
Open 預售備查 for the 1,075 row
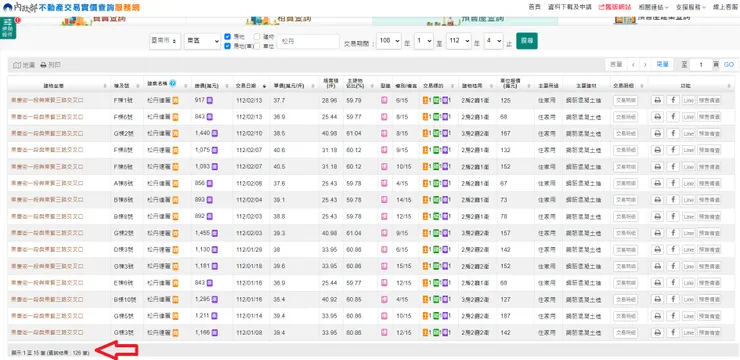click(709, 150)
